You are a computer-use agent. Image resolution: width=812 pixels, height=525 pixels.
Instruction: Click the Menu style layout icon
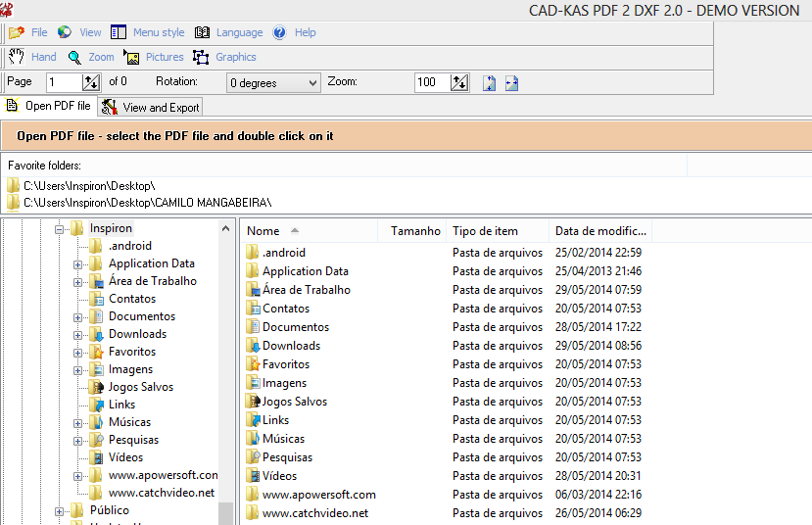pos(119,32)
